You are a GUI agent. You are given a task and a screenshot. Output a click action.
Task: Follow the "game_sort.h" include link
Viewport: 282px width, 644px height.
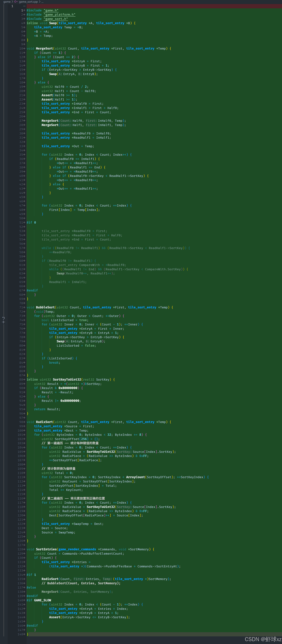(x=56, y=19)
